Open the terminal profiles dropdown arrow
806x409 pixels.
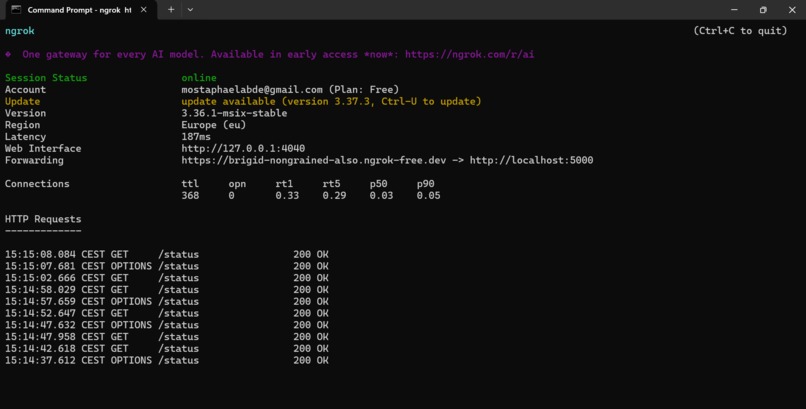(190, 10)
